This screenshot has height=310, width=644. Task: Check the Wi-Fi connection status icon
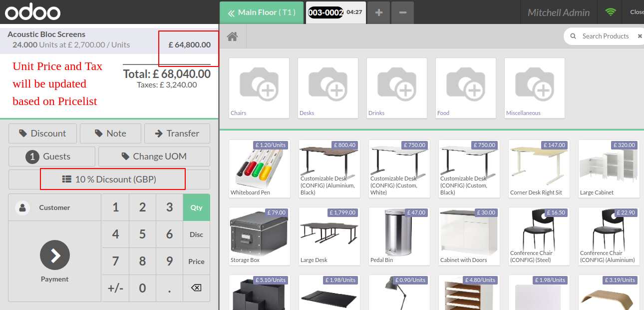coord(610,12)
